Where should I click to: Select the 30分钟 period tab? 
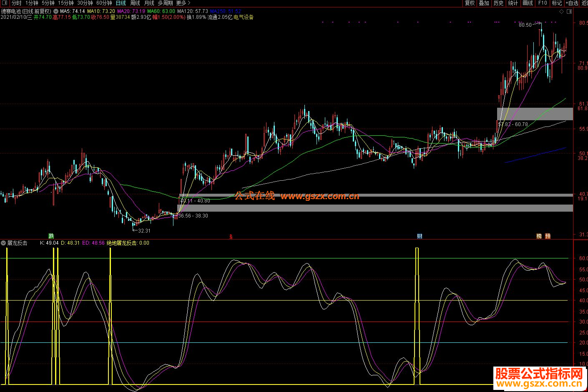click(85, 3)
